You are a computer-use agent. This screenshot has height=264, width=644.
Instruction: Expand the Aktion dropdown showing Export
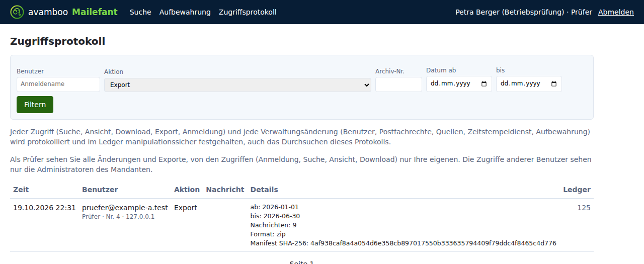click(237, 85)
